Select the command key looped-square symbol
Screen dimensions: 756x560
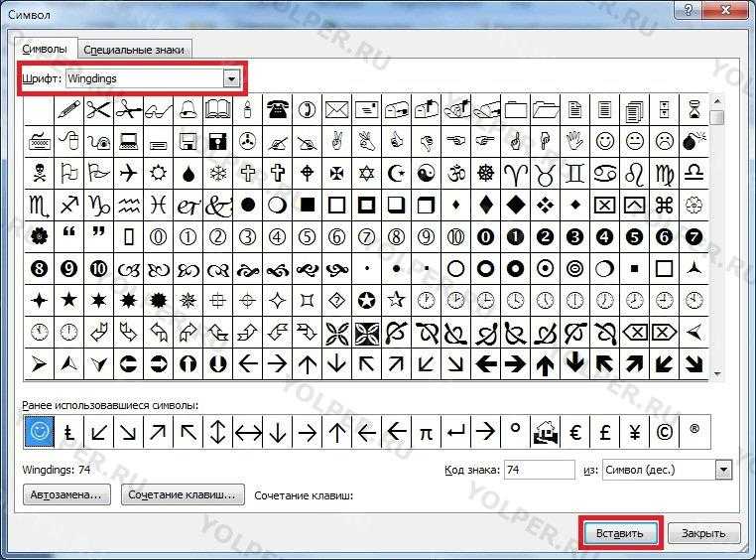665,206
